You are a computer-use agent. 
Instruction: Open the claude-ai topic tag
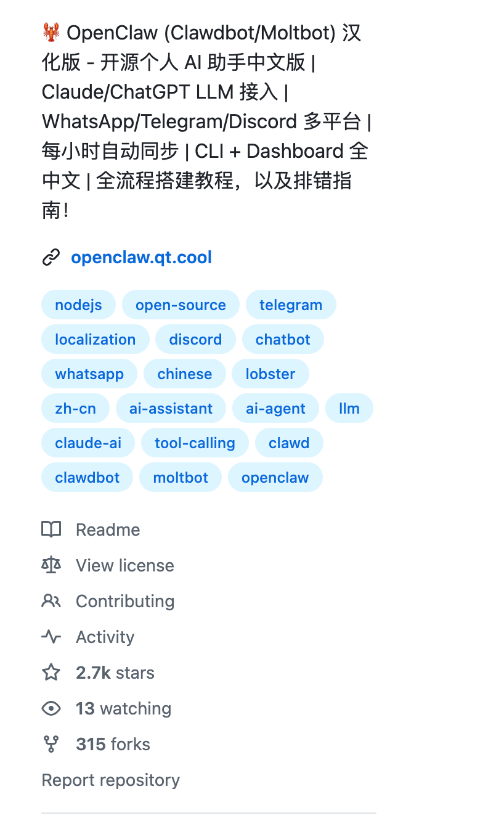[87, 443]
